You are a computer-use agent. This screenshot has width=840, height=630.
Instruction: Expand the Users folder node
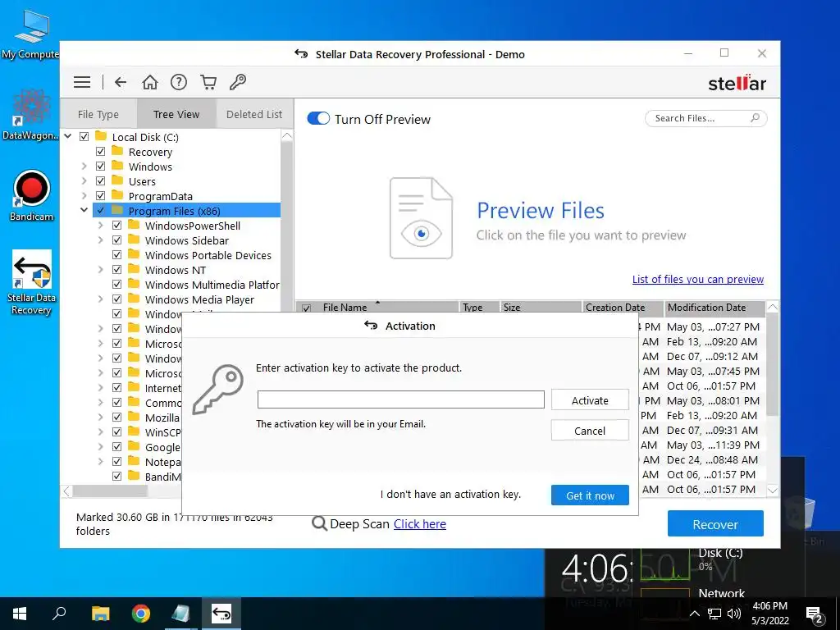(x=84, y=181)
